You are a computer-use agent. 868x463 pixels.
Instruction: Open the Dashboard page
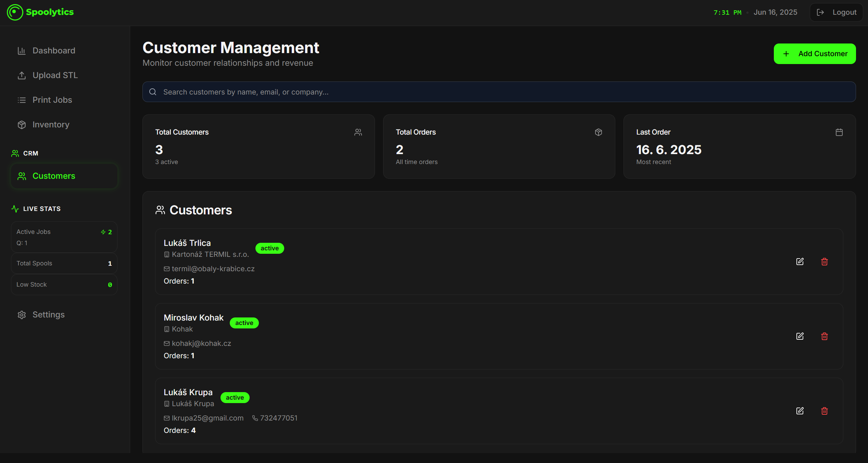pos(64,51)
